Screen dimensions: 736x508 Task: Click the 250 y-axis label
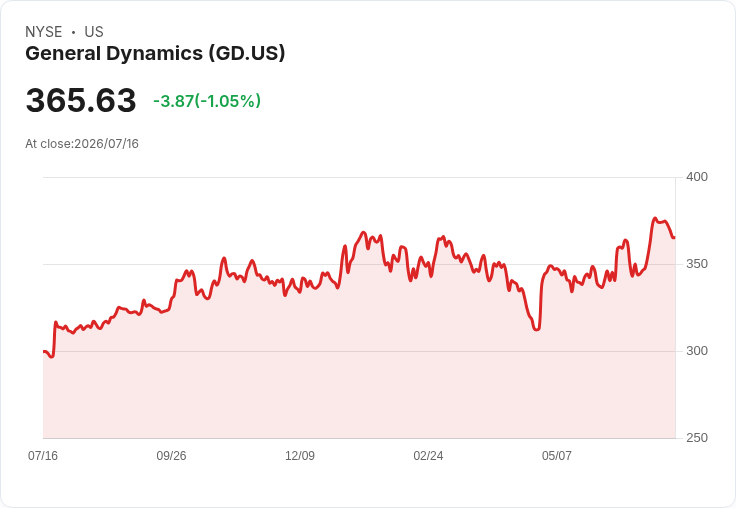coord(697,438)
